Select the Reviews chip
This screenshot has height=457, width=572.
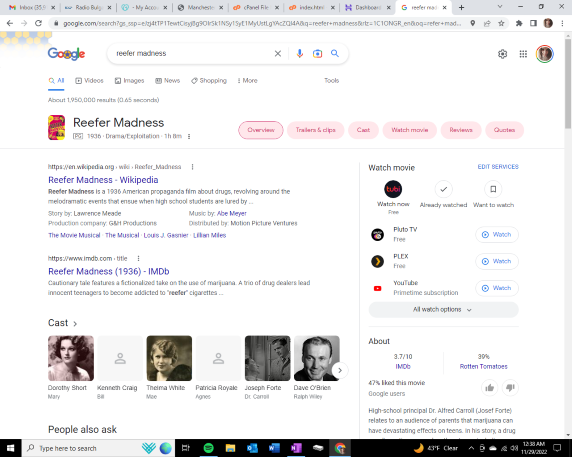pos(461,130)
